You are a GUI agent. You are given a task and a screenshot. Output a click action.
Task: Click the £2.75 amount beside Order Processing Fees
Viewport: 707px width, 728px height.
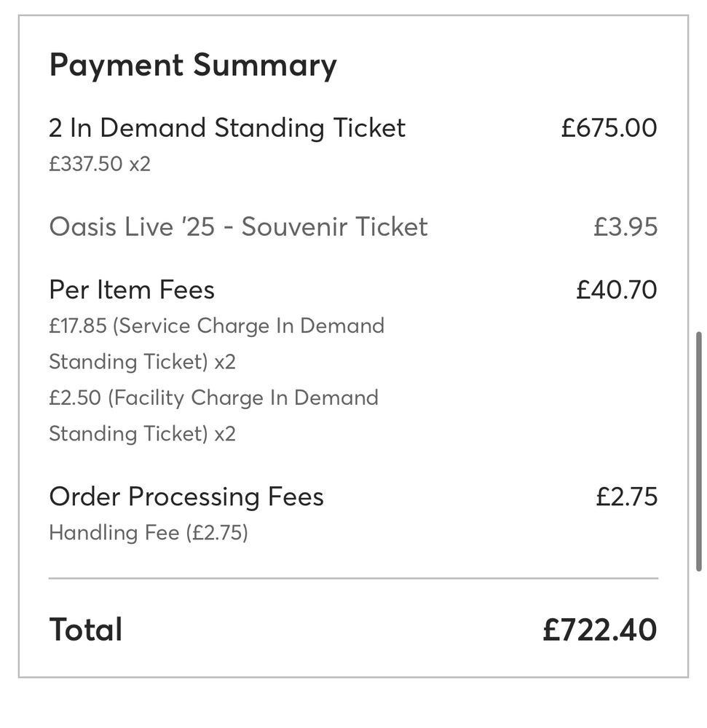[626, 496]
